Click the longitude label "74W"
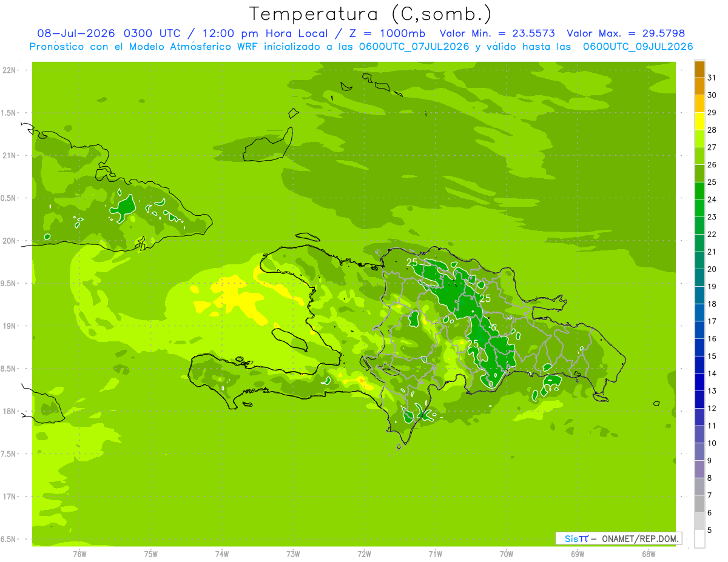 tap(222, 554)
